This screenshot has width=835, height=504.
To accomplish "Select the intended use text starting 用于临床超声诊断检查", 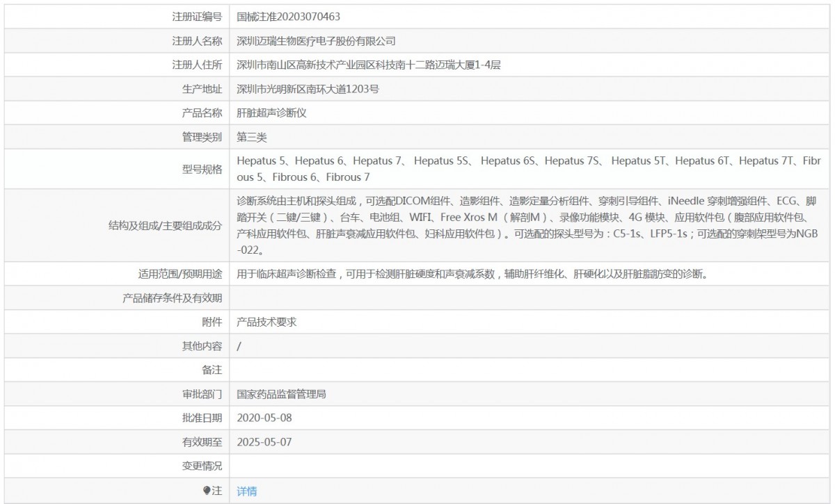I will [472, 274].
